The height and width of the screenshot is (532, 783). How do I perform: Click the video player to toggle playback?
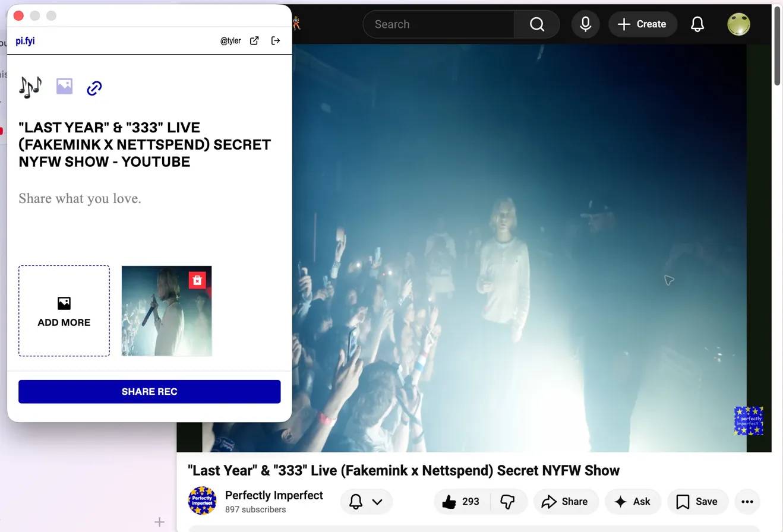click(473, 248)
